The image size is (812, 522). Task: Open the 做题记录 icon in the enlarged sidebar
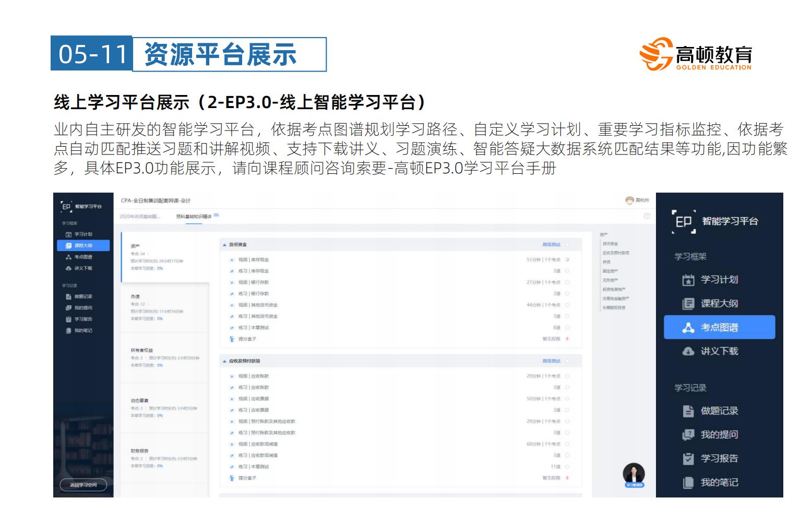pyautogui.click(x=688, y=411)
